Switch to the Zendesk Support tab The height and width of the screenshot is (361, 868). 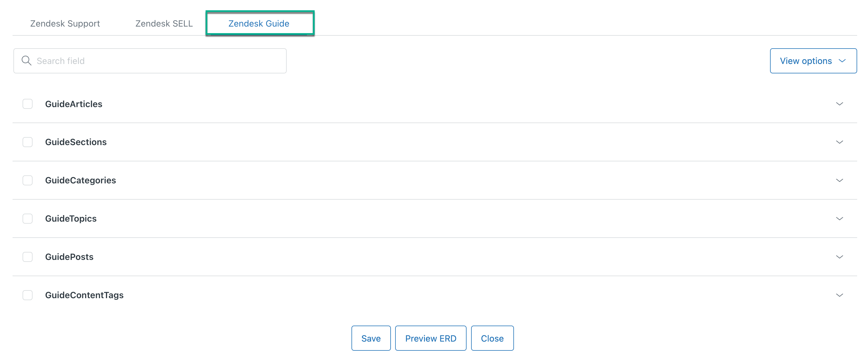tap(65, 23)
